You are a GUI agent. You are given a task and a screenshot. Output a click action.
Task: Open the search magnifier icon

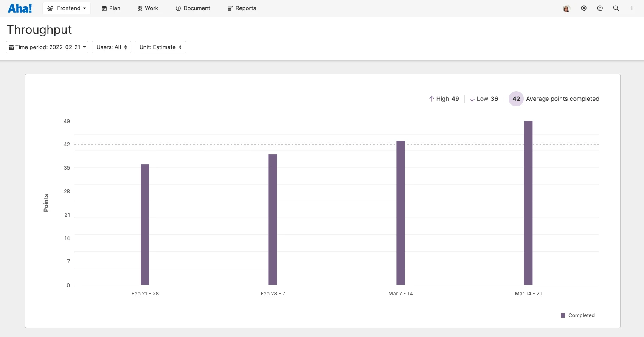[616, 8]
